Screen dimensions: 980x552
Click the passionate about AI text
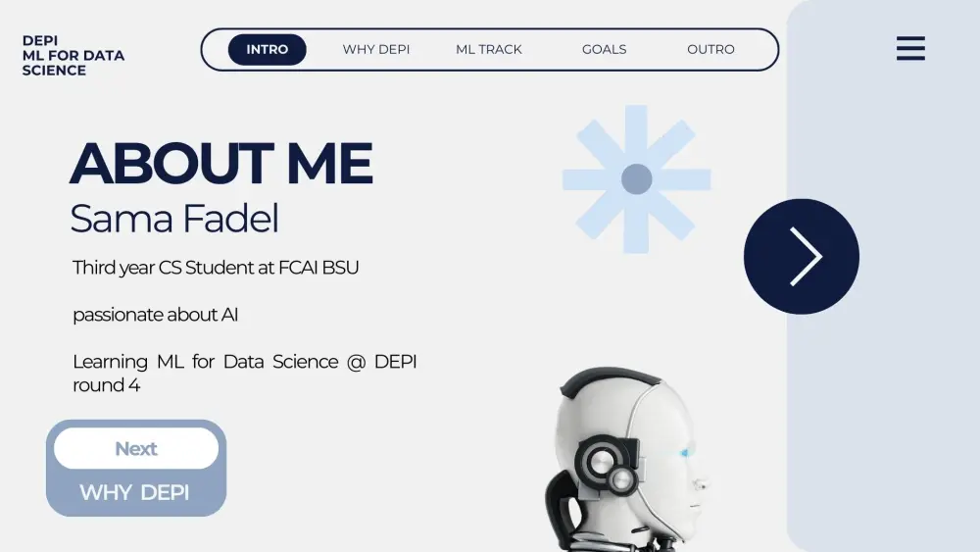(155, 315)
